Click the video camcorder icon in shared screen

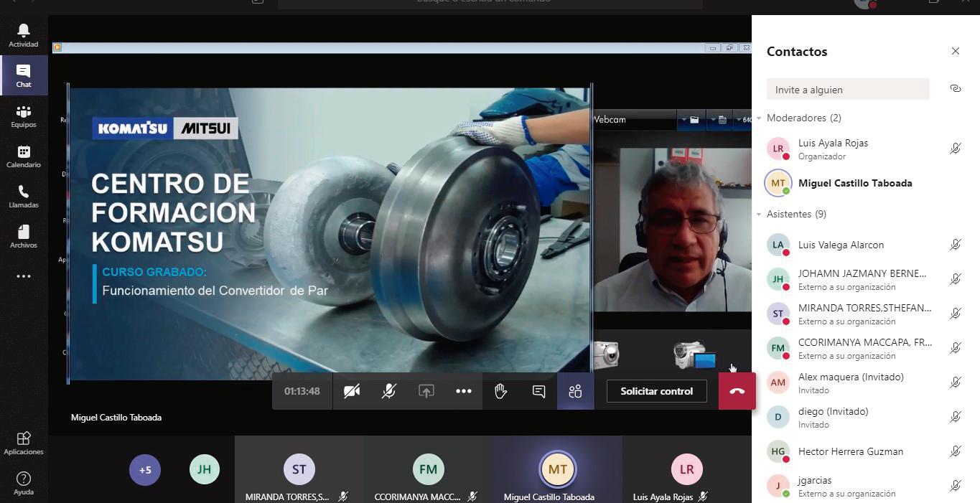click(x=694, y=354)
